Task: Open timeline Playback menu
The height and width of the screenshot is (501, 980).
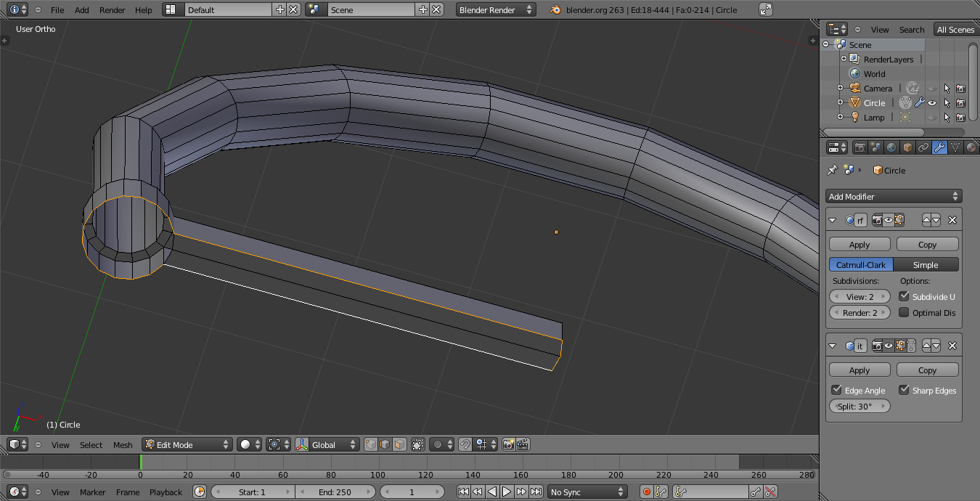Action: pyautogui.click(x=166, y=492)
